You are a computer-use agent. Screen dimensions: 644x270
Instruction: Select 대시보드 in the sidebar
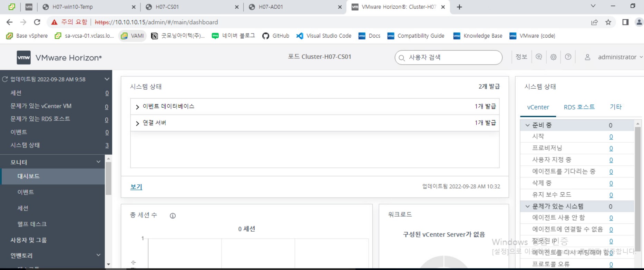[x=52, y=176]
